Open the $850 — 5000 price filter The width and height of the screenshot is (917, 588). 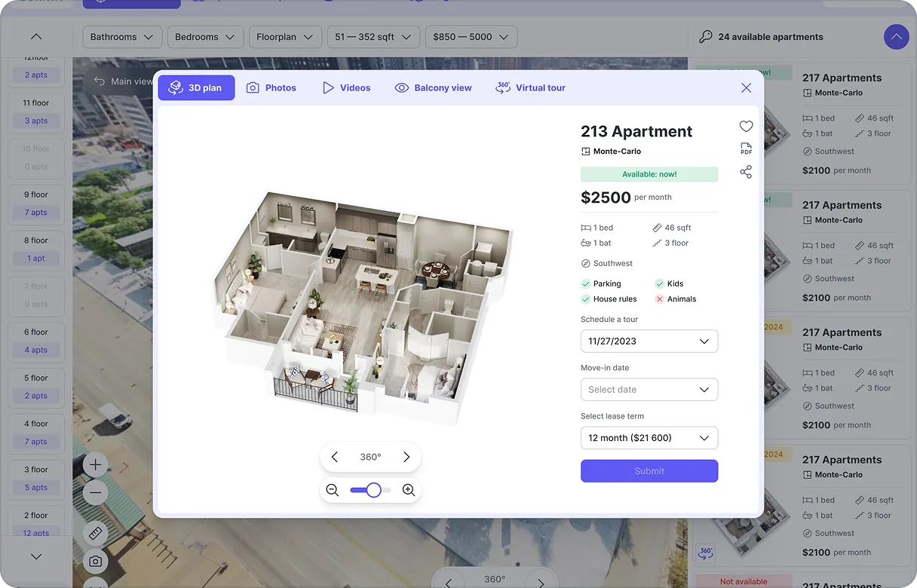pos(471,37)
